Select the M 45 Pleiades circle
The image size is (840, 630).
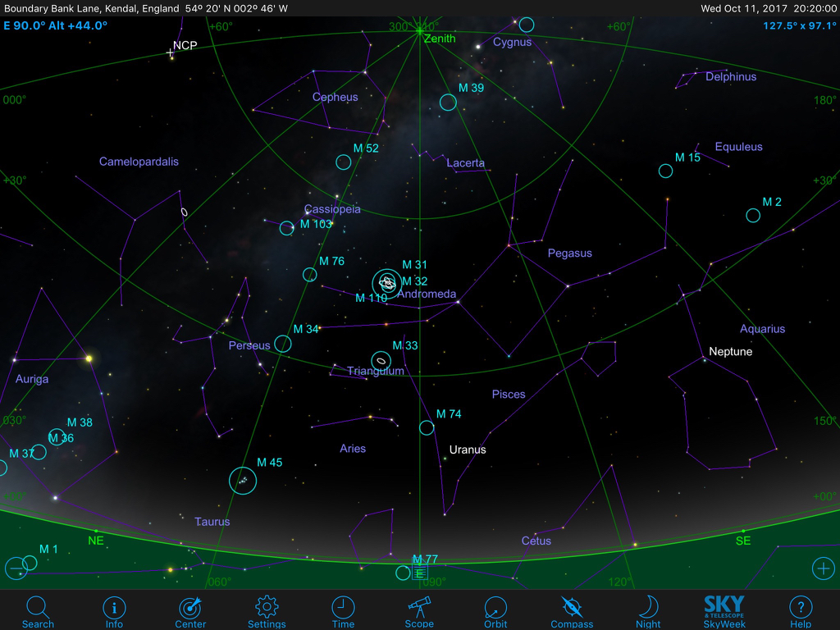[x=243, y=480]
